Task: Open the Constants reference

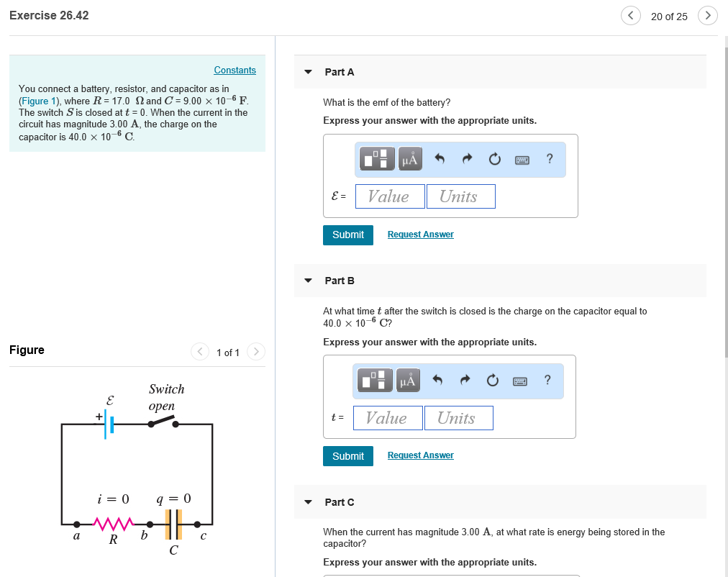Action: (x=235, y=70)
